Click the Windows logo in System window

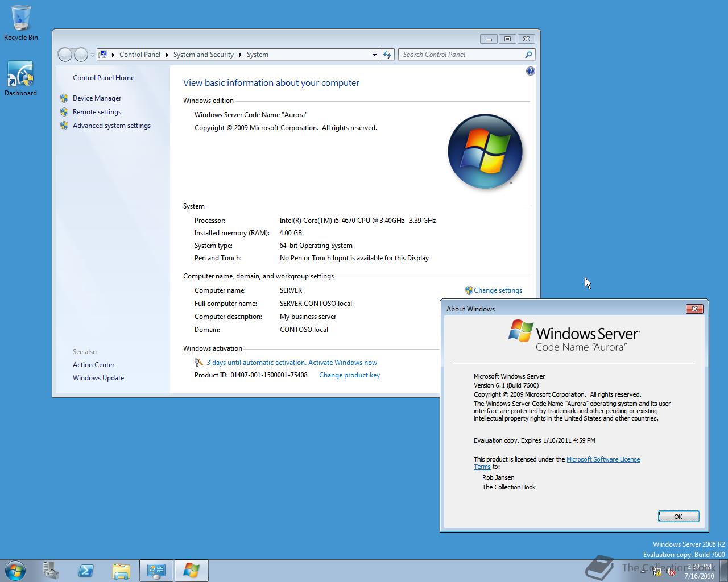click(x=485, y=151)
